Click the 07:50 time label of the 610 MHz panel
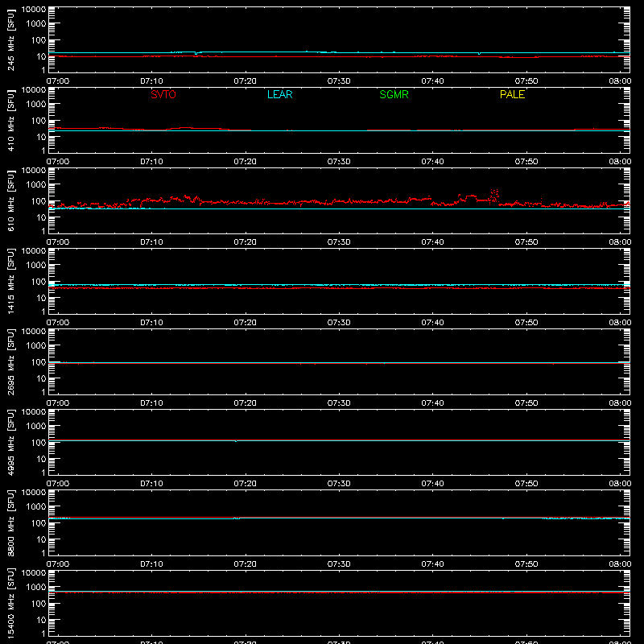 526,242
